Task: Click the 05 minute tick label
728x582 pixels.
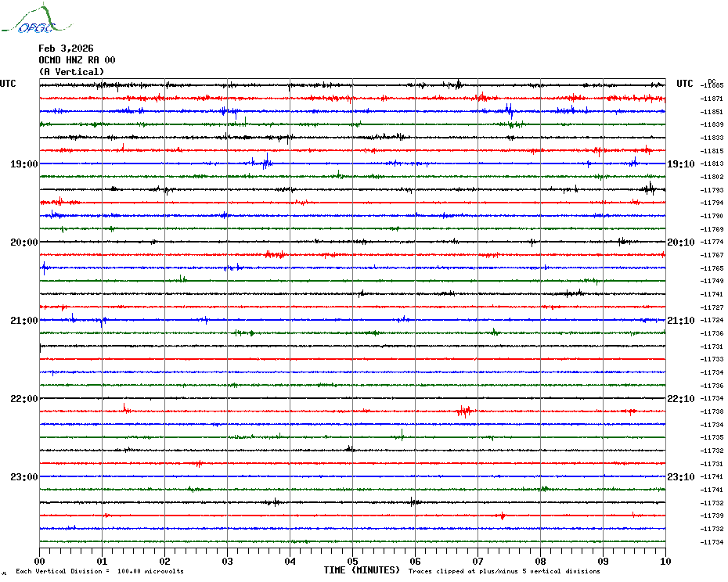Action: click(x=352, y=561)
